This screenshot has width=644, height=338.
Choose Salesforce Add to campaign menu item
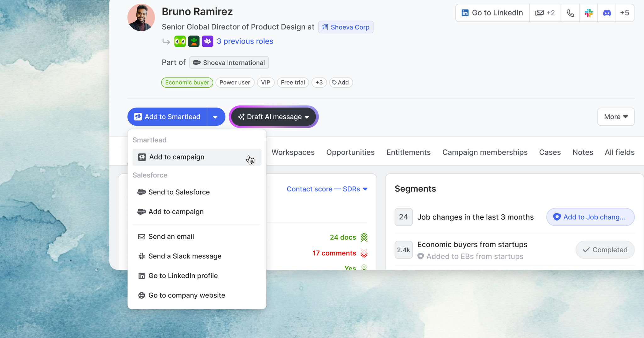[197, 212]
